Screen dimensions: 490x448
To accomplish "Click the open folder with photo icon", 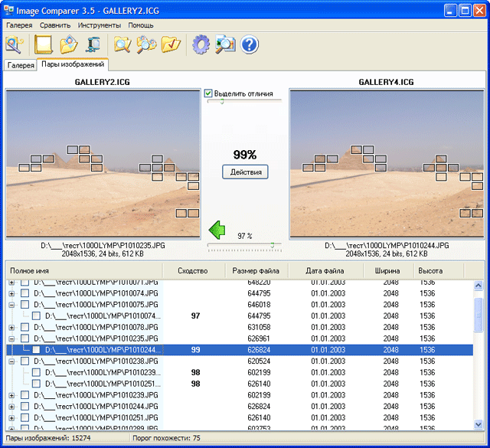I will (69, 44).
